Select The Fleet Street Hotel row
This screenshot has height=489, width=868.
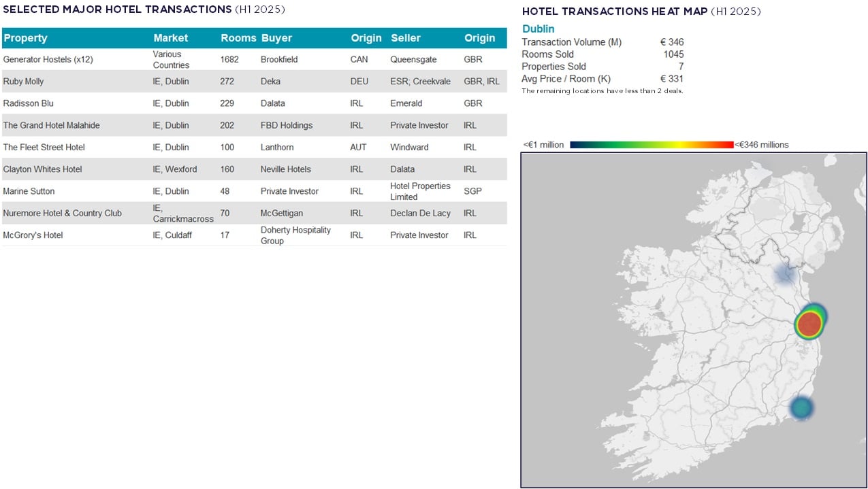click(x=44, y=148)
